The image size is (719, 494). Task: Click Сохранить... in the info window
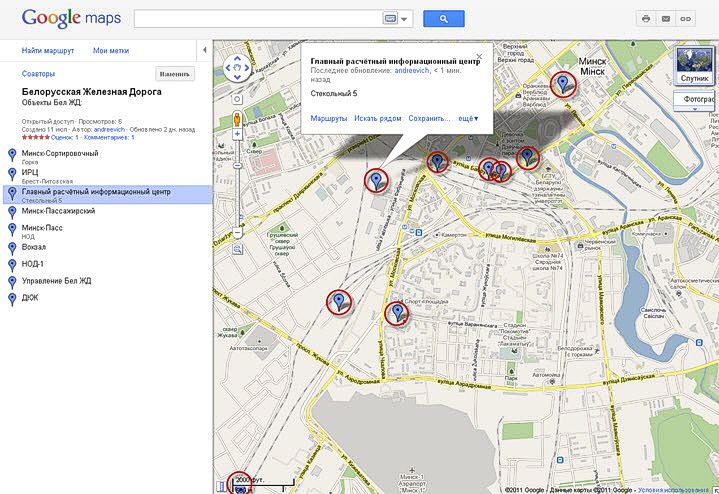point(429,118)
